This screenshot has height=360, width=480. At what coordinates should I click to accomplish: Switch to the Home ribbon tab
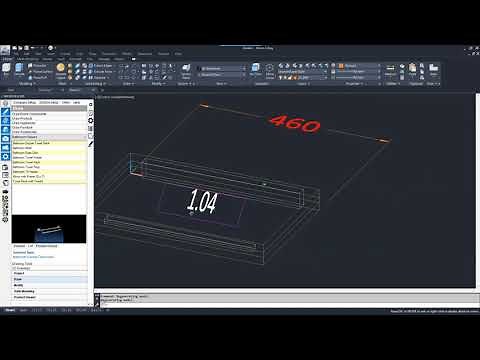tap(7, 59)
